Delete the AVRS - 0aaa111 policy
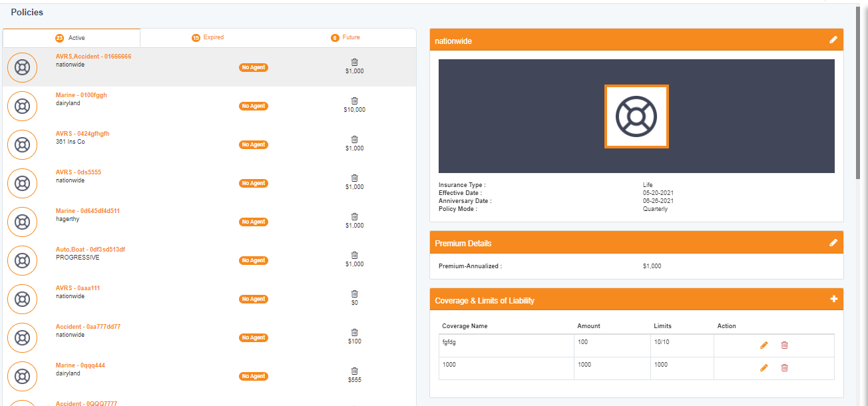The width and height of the screenshot is (868, 406). point(354,294)
